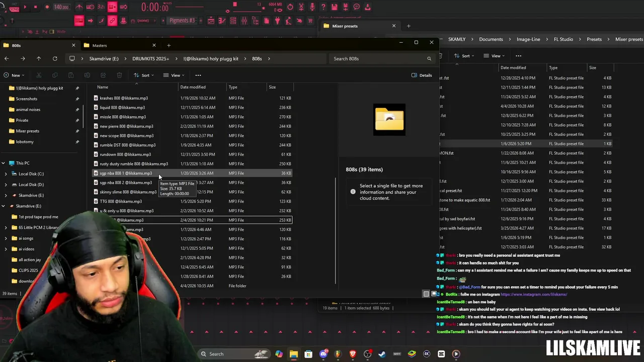Toggle wait for input before recording
The image size is (644, 362).
coord(90,7)
